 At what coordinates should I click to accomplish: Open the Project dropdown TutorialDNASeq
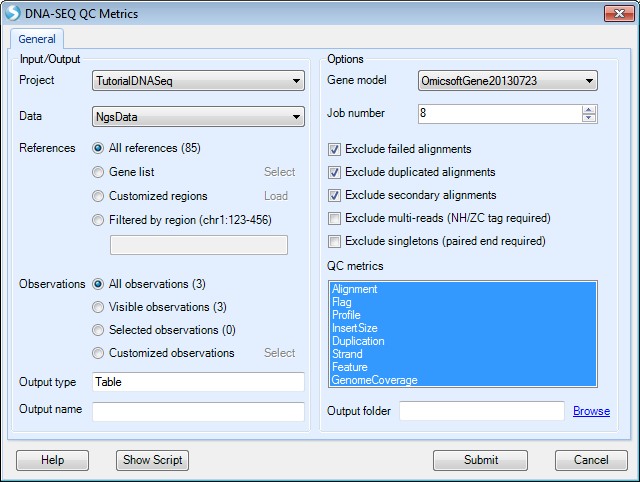point(198,81)
